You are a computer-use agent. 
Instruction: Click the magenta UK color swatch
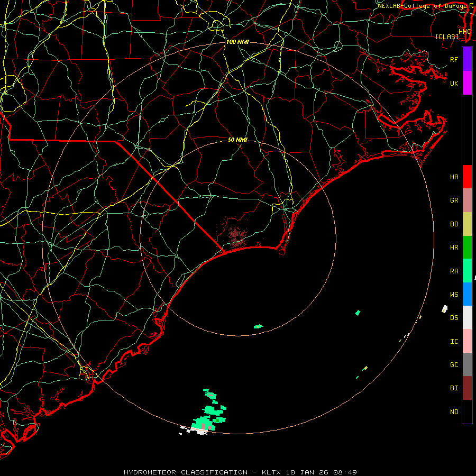(467, 83)
